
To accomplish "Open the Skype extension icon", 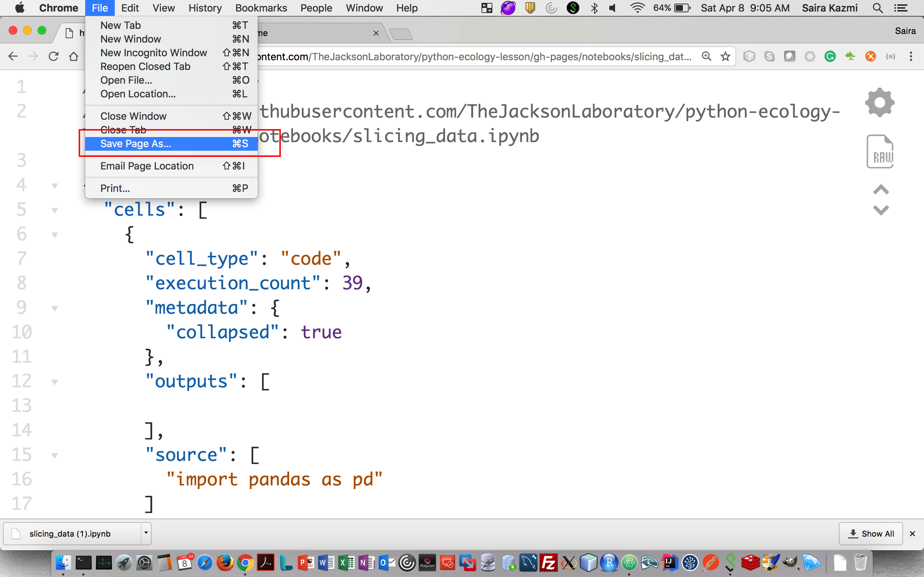I will coord(770,57).
